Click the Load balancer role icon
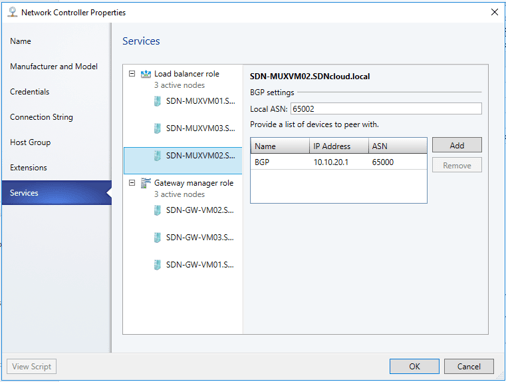 [x=146, y=74]
